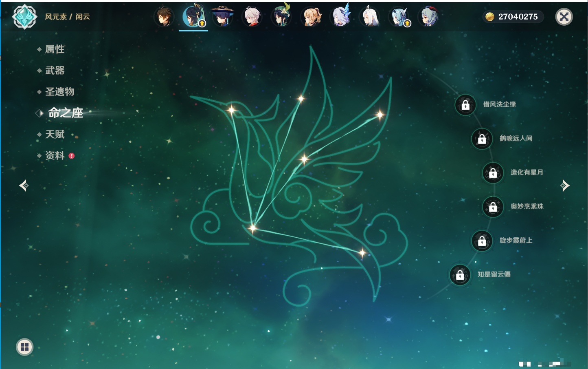The width and height of the screenshot is (588, 369).
Task: Go to previous character with left arrow
Action: pos(24,186)
